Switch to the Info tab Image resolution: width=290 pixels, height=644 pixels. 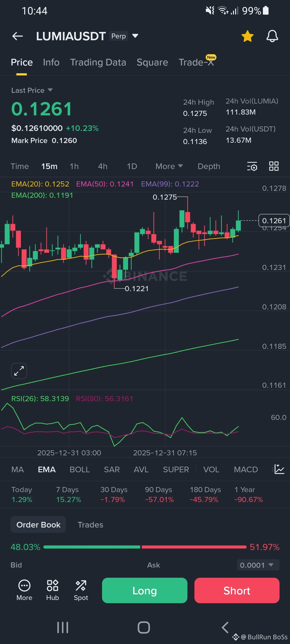[51, 62]
